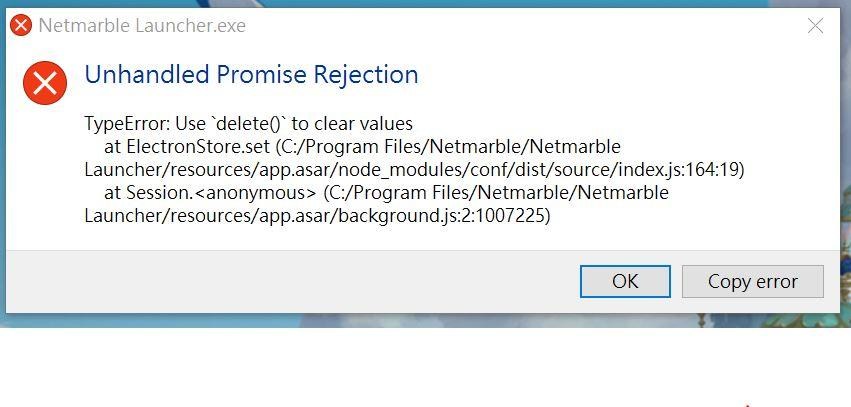Click the 'Unhandled Promise Rejection' heading
This screenshot has height=407, width=851.
tap(251, 74)
